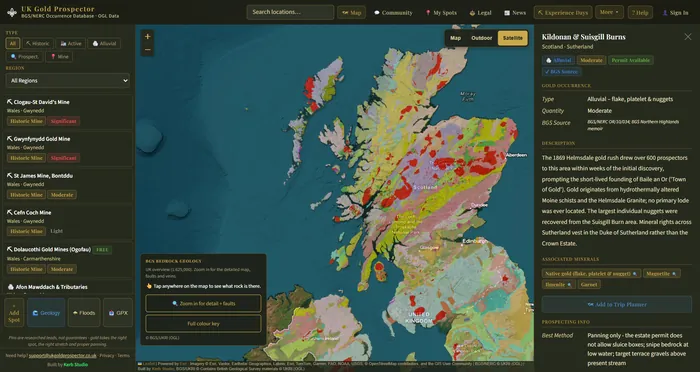700x372 pixels.
Task: Open Experience Days page
Action: click(x=562, y=13)
